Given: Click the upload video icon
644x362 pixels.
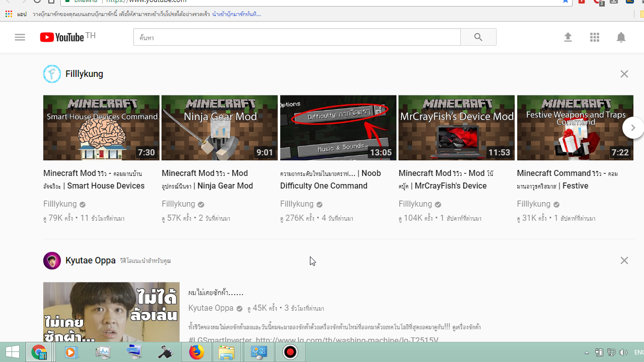Looking at the screenshot, I should (568, 37).
